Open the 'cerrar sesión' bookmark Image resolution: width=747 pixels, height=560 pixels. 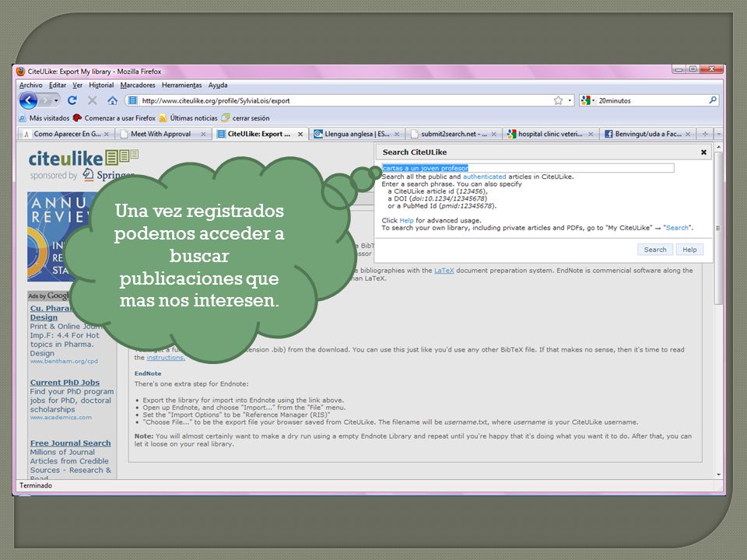click(x=245, y=118)
